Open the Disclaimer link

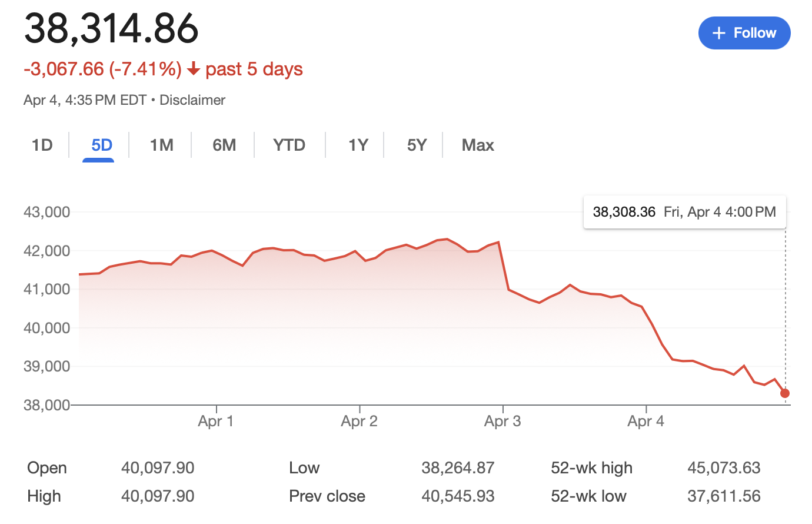192,100
